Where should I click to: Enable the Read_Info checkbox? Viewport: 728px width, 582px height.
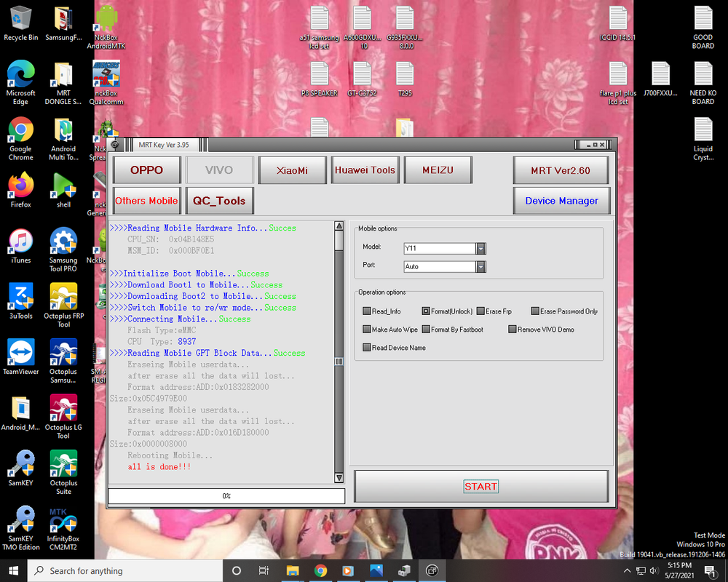pos(367,311)
